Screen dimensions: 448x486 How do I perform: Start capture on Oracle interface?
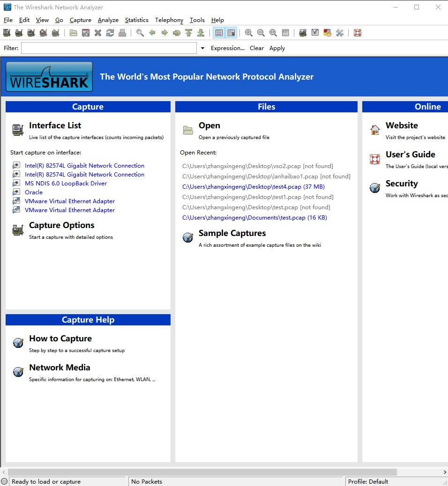click(x=34, y=192)
